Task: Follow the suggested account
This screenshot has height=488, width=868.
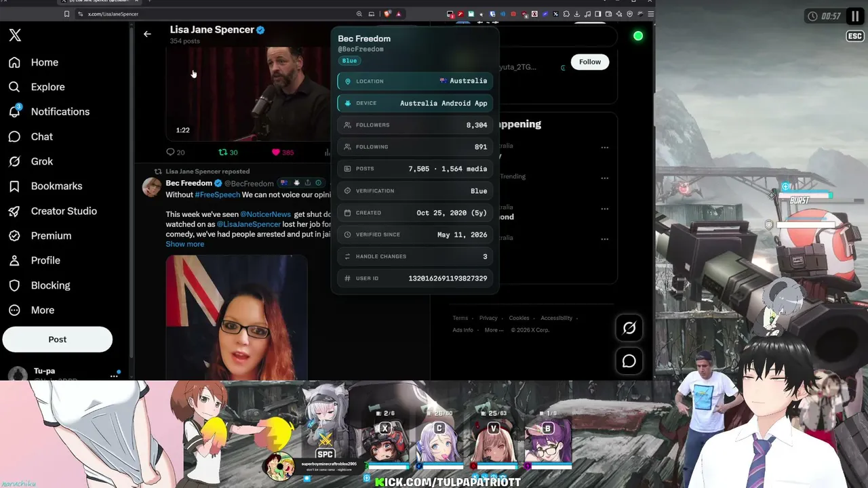Action: point(590,62)
